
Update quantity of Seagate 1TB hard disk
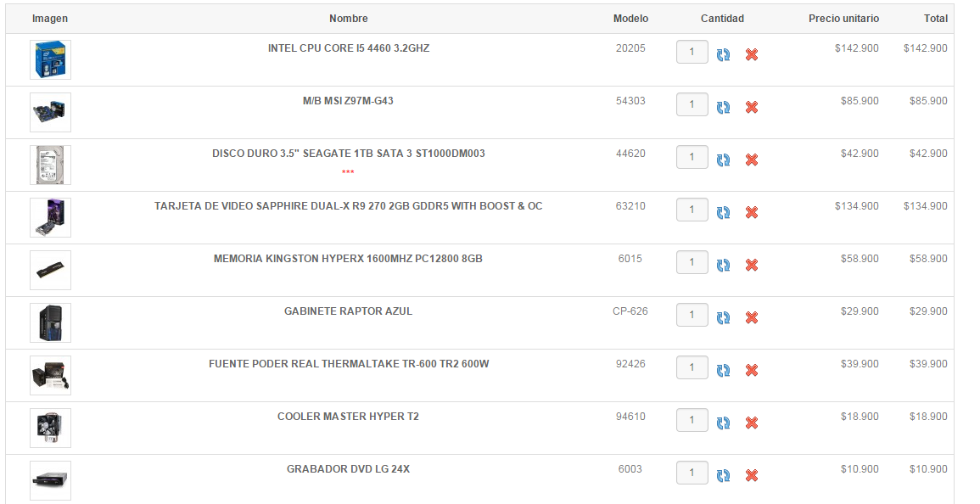click(x=723, y=160)
